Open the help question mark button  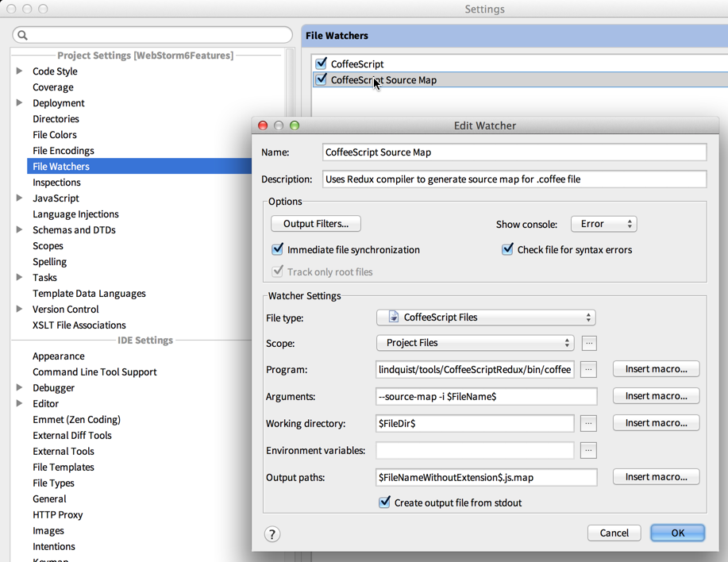click(x=272, y=534)
